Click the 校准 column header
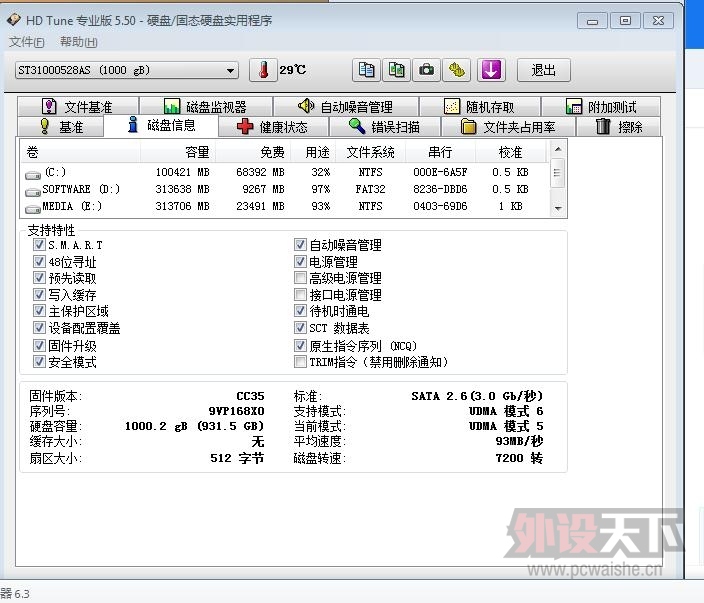The height and width of the screenshot is (603, 704). 510,152
